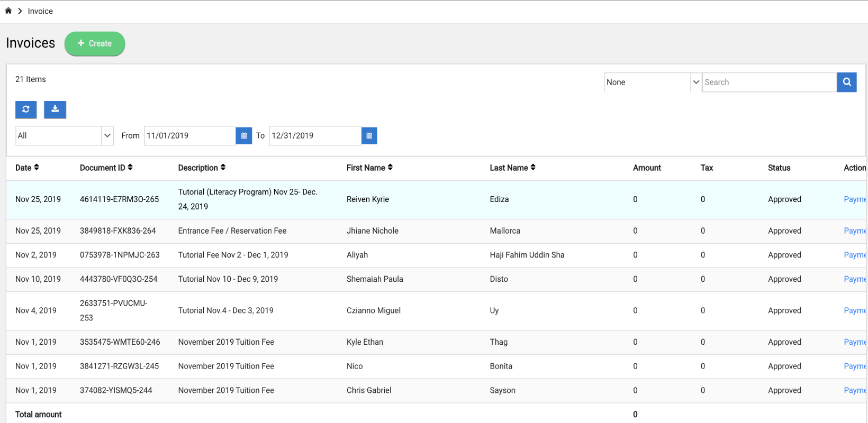Open Payment link for Nico Bonita invoice

(854, 366)
